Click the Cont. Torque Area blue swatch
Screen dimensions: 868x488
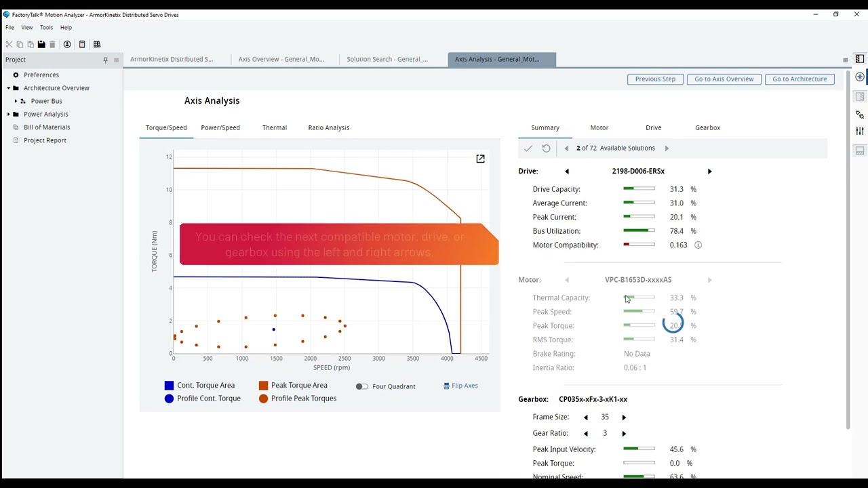[x=170, y=386]
